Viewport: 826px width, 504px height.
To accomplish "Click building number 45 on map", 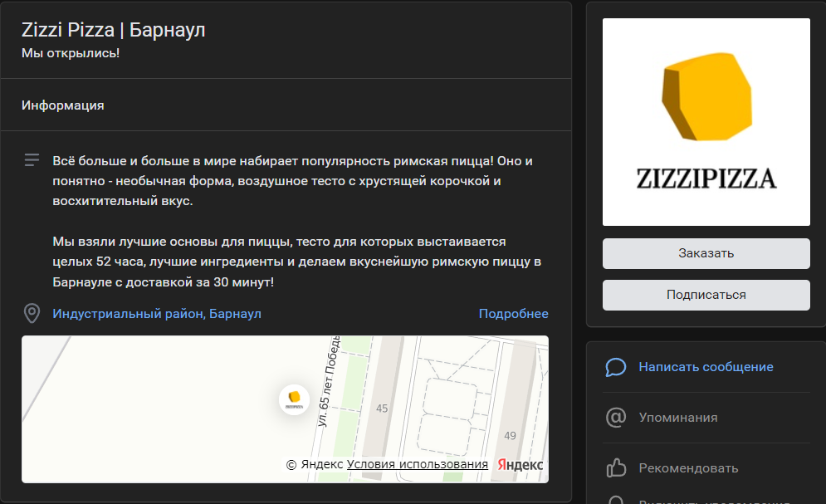I will coord(382,409).
